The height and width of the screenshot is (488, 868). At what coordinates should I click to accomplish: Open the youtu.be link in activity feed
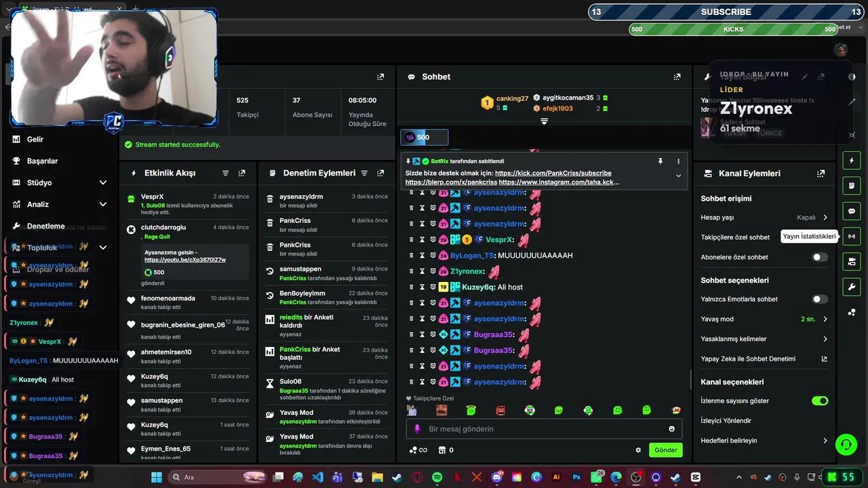point(185,260)
